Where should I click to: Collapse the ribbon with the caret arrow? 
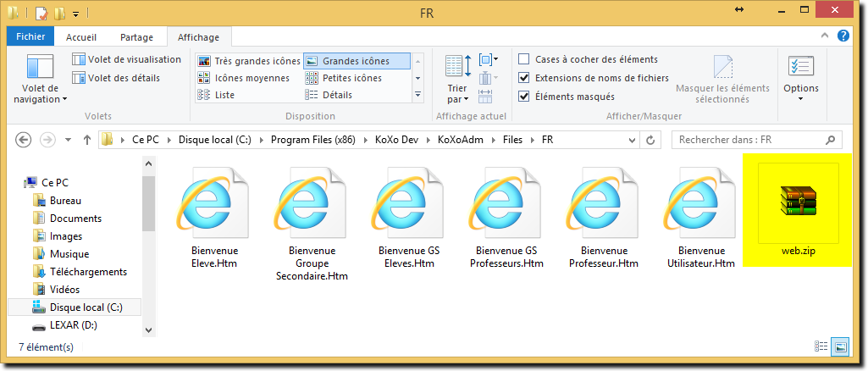tap(825, 36)
